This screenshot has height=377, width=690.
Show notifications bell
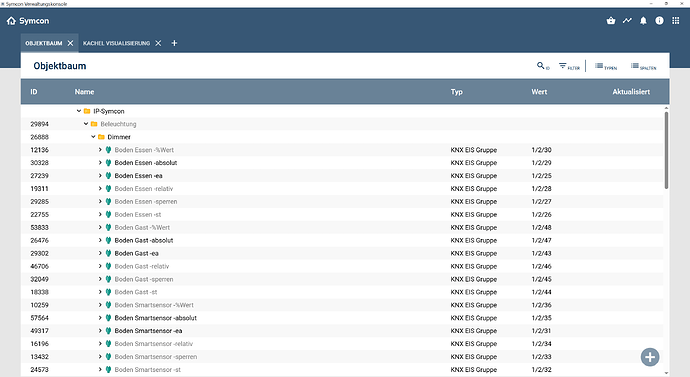[x=643, y=21]
